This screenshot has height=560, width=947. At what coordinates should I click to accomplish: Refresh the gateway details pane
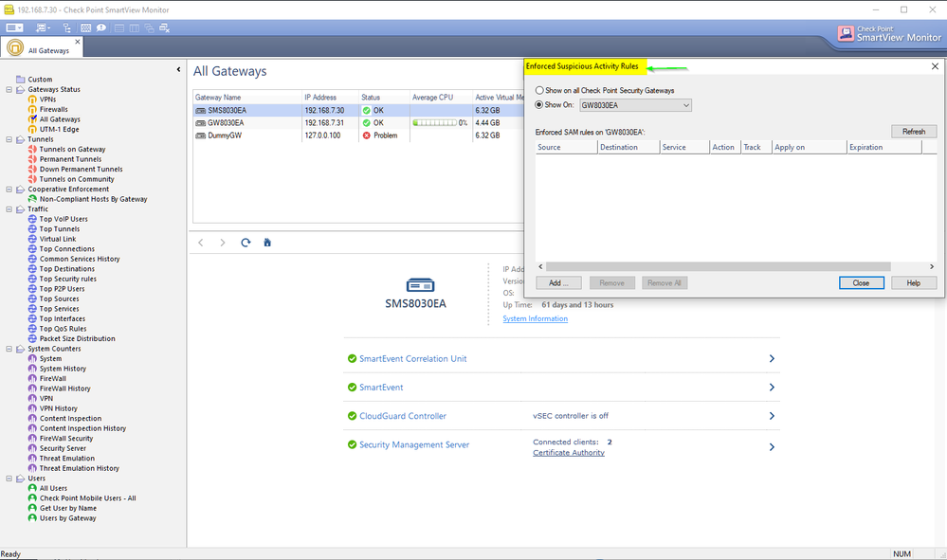click(246, 243)
